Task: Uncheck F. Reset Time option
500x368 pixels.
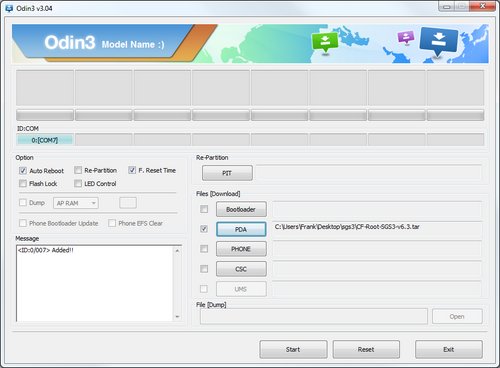Action: coord(132,170)
